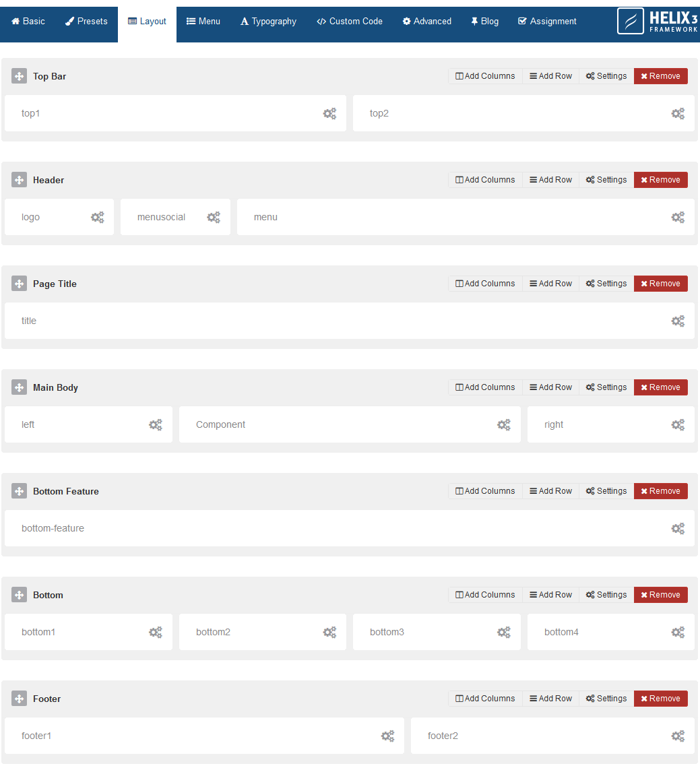Click gear icon in Component column
This screenshot has height=768, width=700.
coord(503,425)
